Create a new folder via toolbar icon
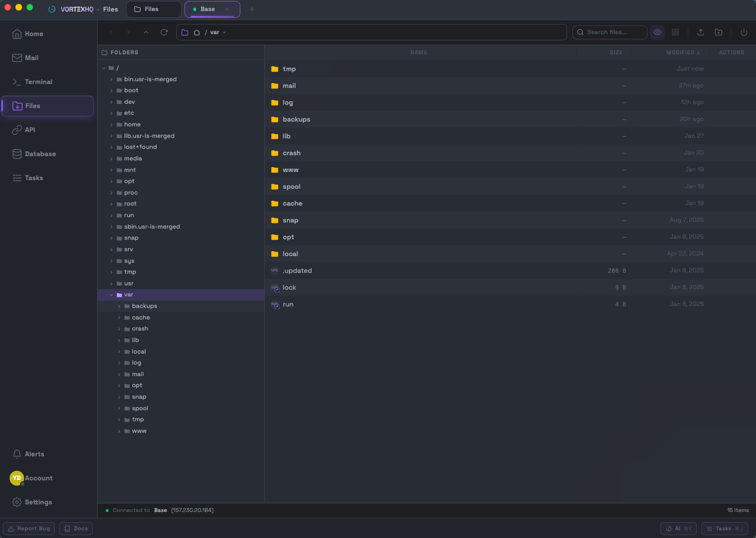This screenshot has width=756, height=538. coord(719,32)
